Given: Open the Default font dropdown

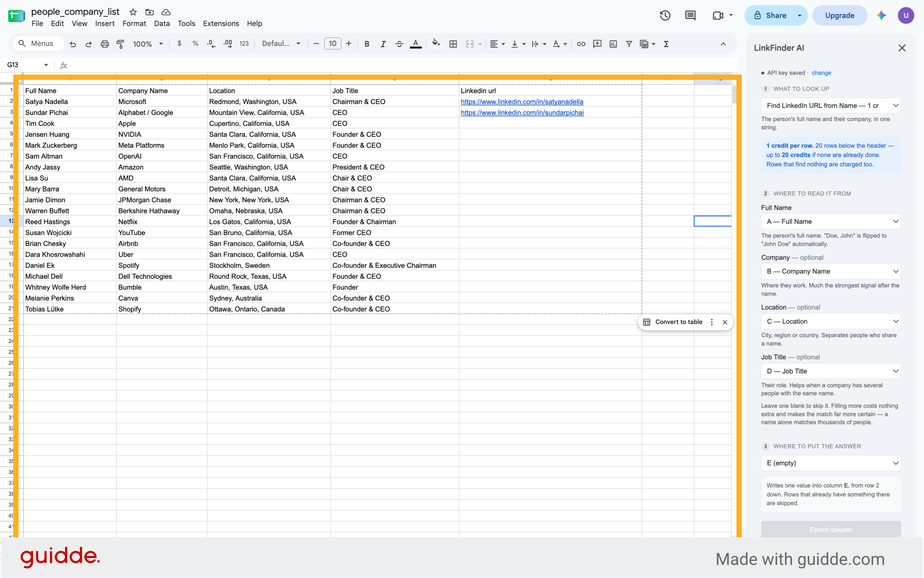Looking at the screenshot, I should click(281, 44).
